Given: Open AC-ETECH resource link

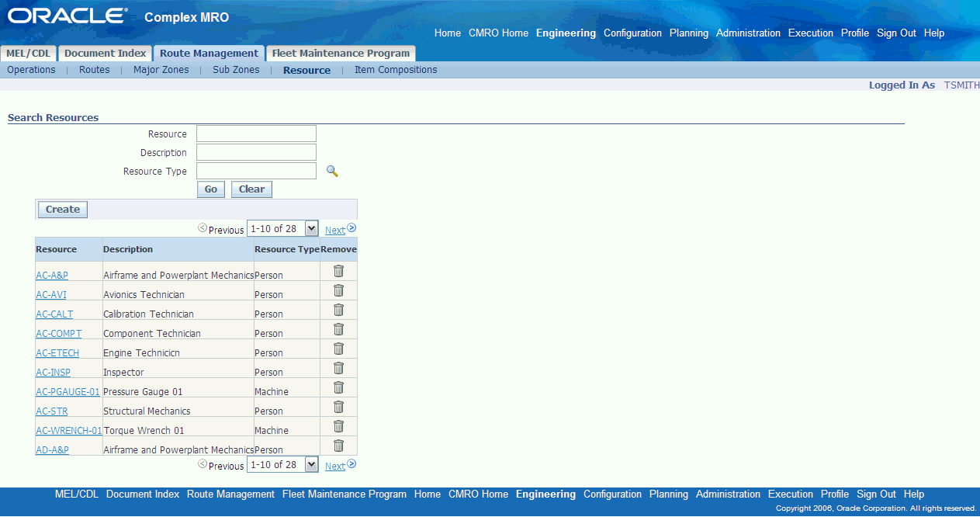Looking at the screenshot, I should pyautogui.click(x=57, y=353).
